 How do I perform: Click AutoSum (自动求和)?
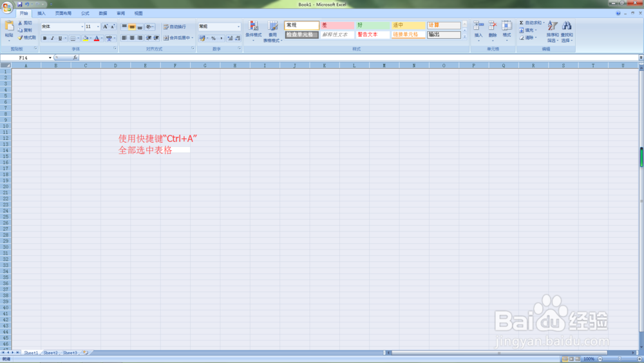point(531,23)
